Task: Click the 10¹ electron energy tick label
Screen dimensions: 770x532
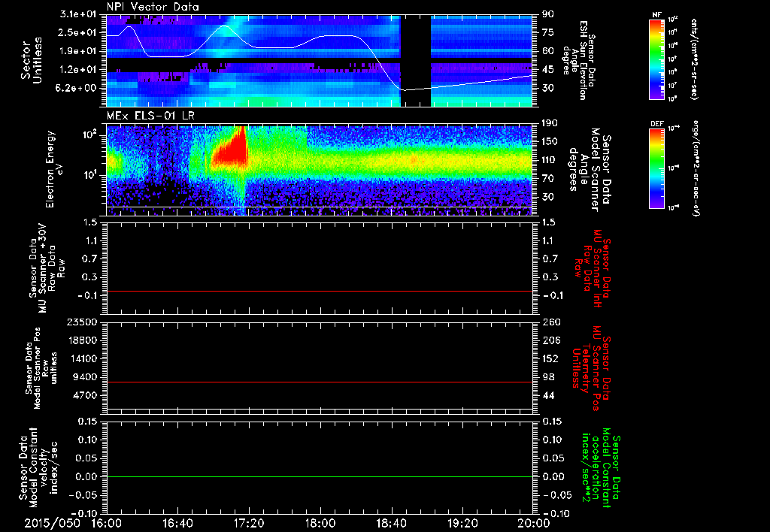Action: coord(89,175)
